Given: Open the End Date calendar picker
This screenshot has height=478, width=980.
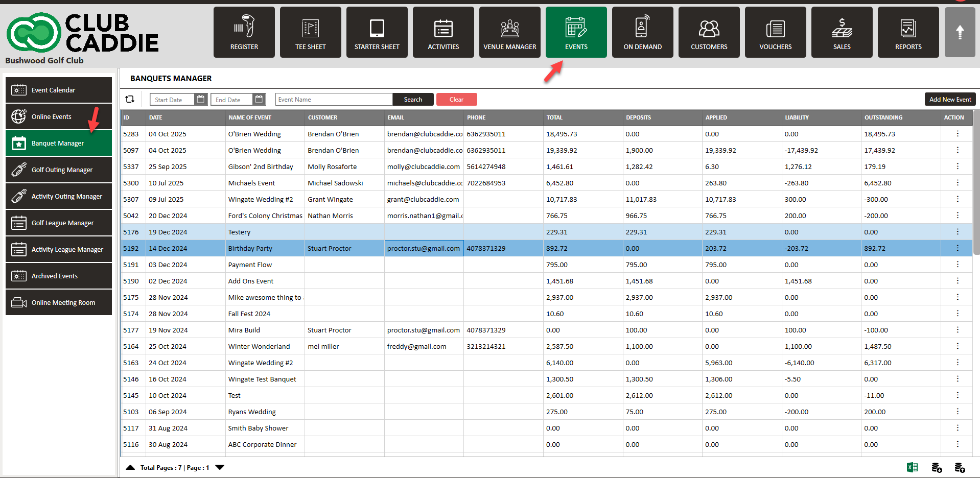Looking at the screenshot, I should point(259,99).
